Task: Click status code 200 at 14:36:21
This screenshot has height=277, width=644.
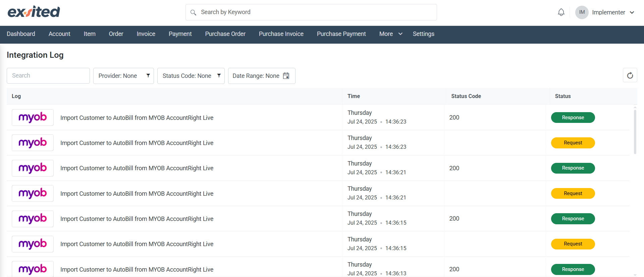Action: (454, 168)
